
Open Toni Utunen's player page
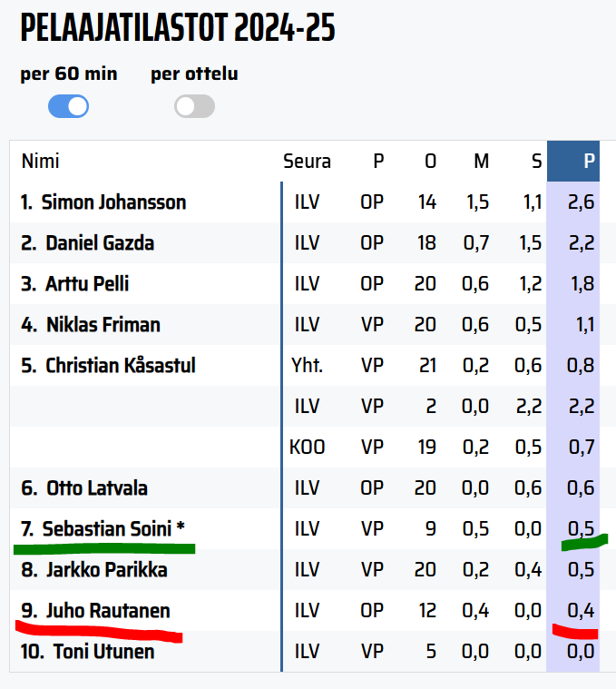click(103, 652)
